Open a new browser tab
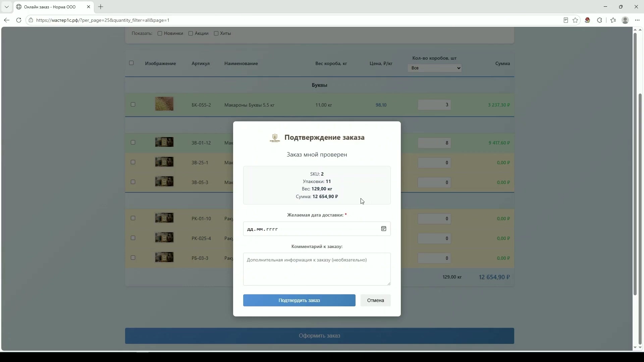 click(101, 7)
